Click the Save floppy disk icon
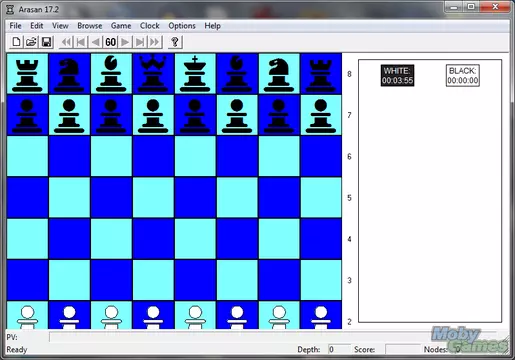 pyautogui.click(x=46, y=42)
